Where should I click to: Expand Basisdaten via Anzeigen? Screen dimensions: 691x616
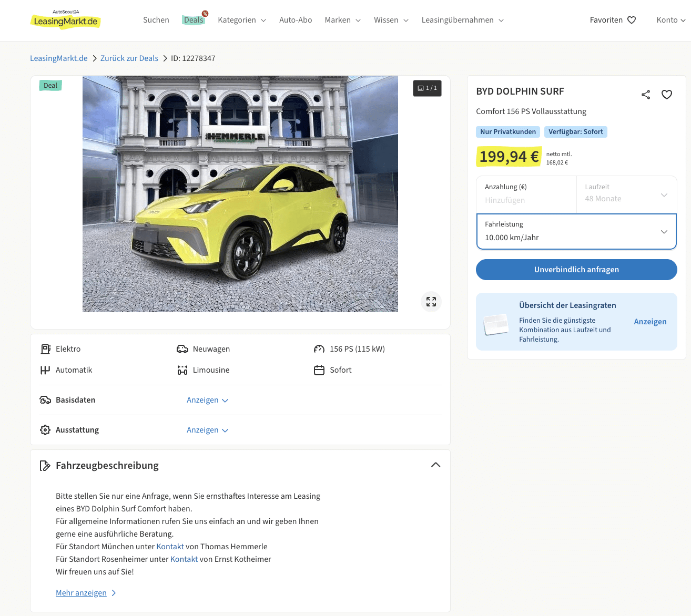207,400
